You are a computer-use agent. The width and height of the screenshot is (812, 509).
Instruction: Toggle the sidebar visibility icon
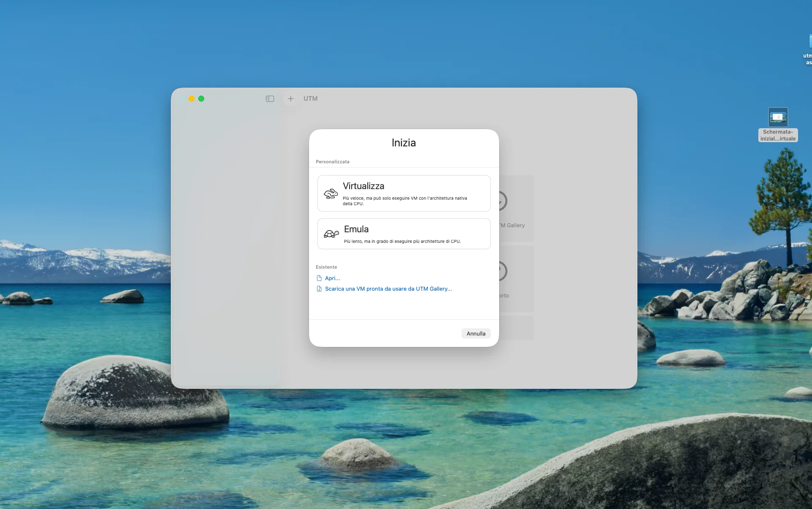click(x=270, y=99)
